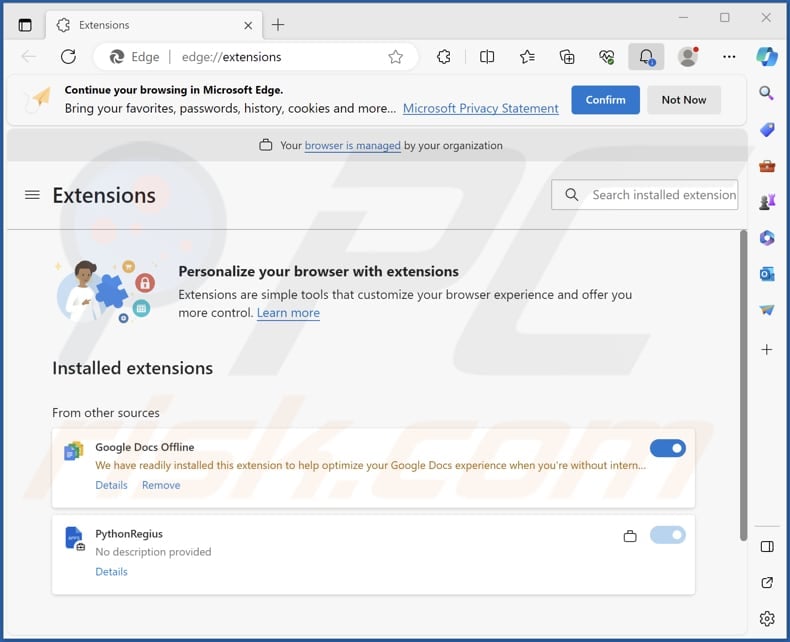790x642 pixels.
Task: Click the Google Docs Offline extension name
Action: pos(145,447)
